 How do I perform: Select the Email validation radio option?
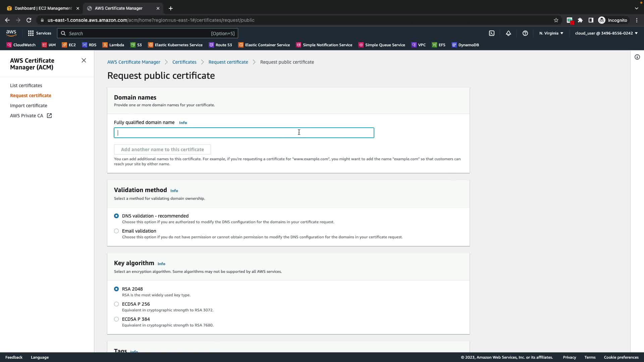pos(116,231)
